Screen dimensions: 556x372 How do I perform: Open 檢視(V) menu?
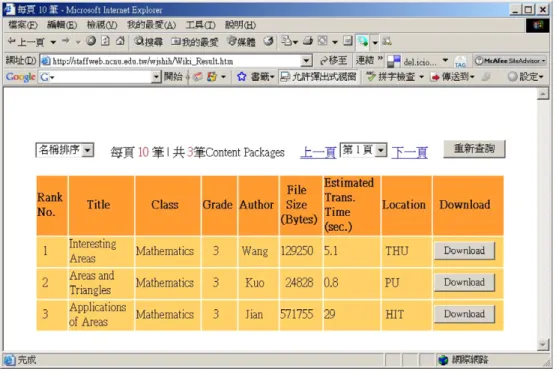click(x=102, y=25)
